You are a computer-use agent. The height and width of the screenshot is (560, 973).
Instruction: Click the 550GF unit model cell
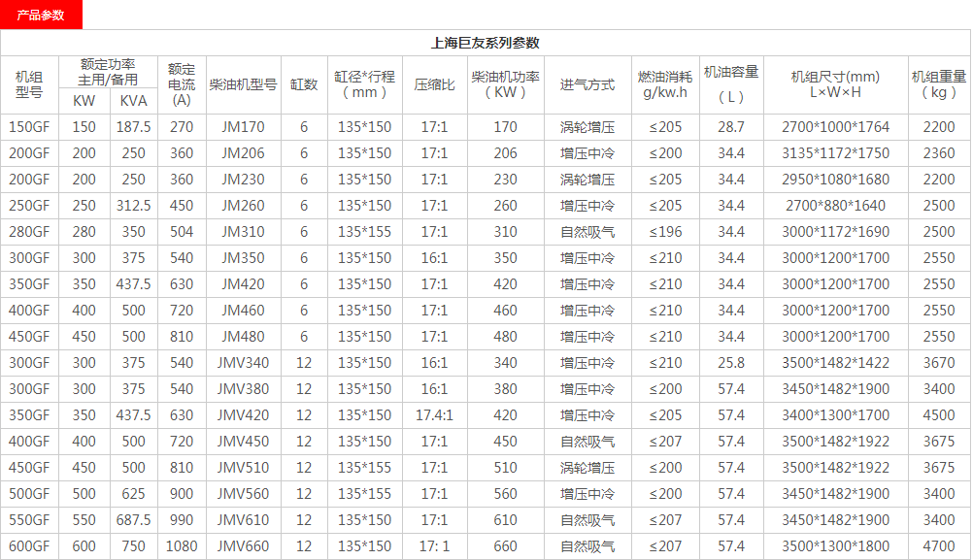[29, 519]
